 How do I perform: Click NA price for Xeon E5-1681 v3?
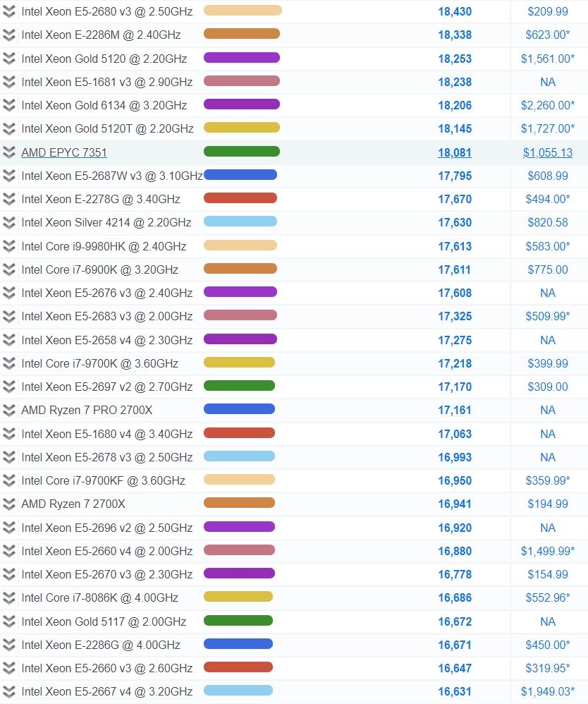(548, 82)
